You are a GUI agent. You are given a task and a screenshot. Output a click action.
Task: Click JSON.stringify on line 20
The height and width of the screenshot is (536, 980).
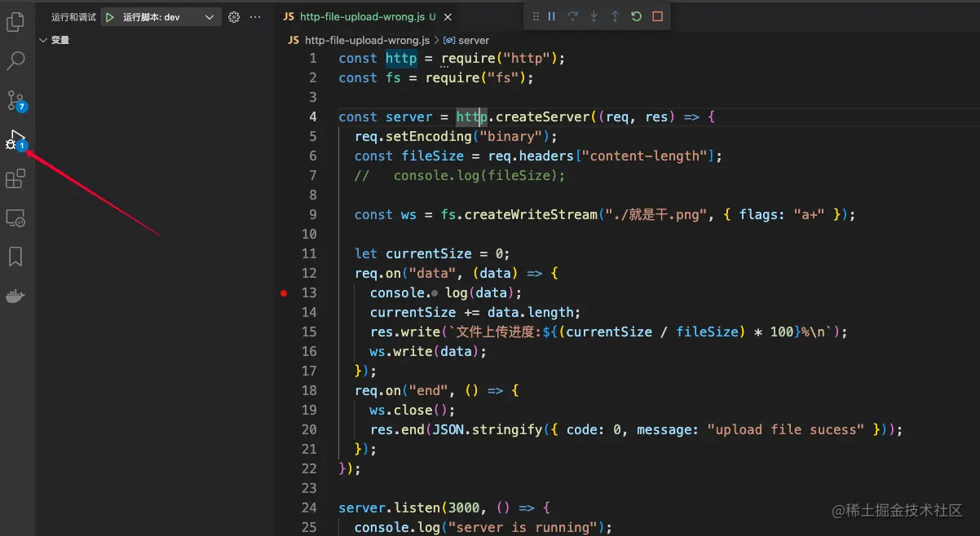(x=488, y=429)
